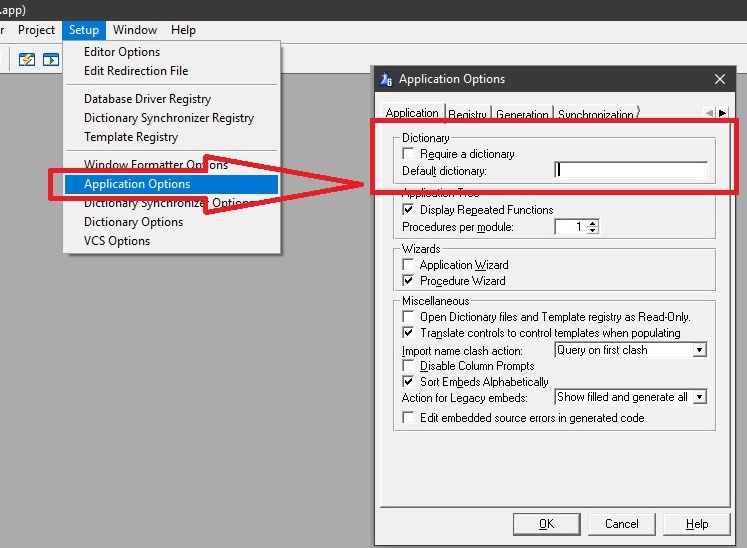Uncheck Sort Embeds Alphabetically
This screenshot has height=548, width=747.
click(x=408, y=382)
